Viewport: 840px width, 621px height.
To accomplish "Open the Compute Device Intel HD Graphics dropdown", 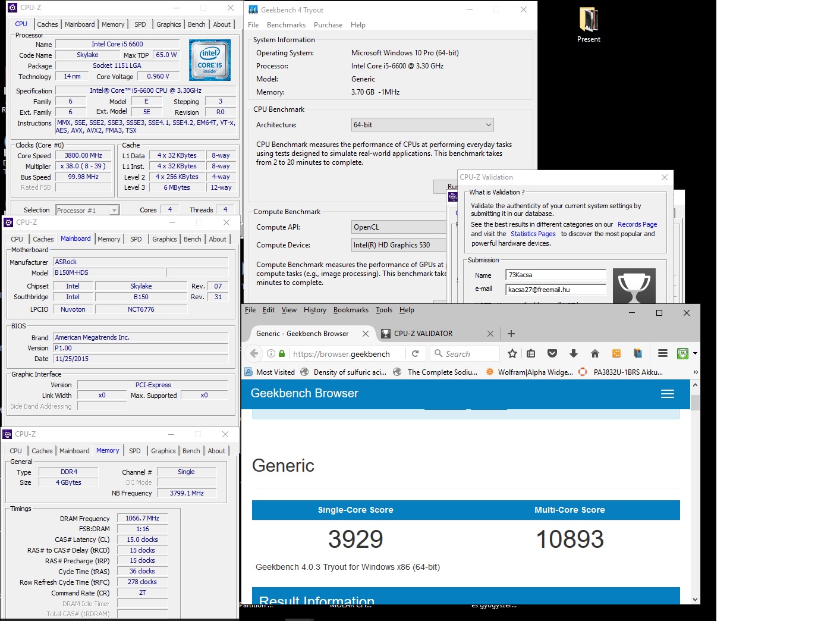I will 399,245.
